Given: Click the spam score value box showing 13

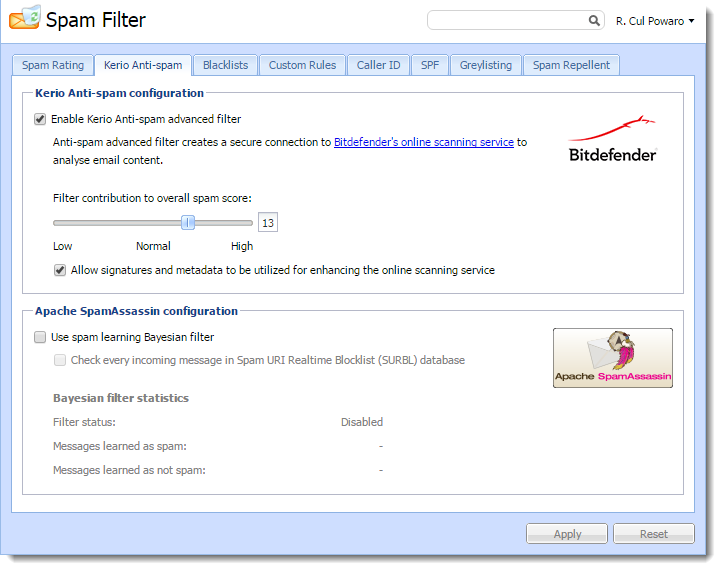Looking at the screenshot, I should pos(268,223).
